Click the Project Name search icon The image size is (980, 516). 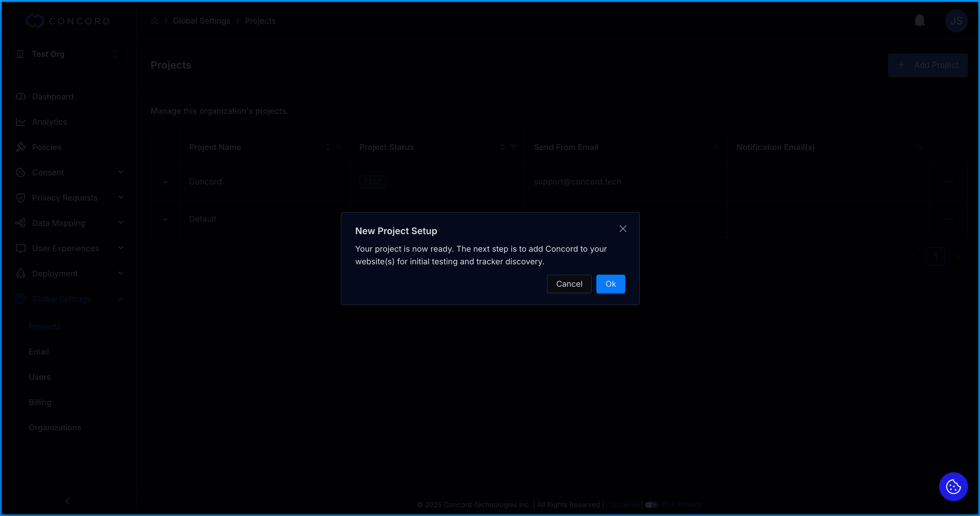pos(339,147)
